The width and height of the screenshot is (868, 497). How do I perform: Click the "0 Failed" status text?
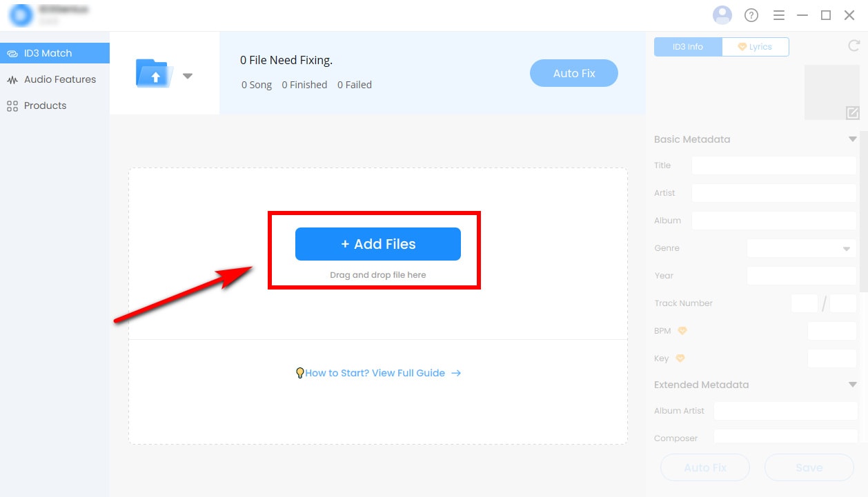[x=355, y=85]
